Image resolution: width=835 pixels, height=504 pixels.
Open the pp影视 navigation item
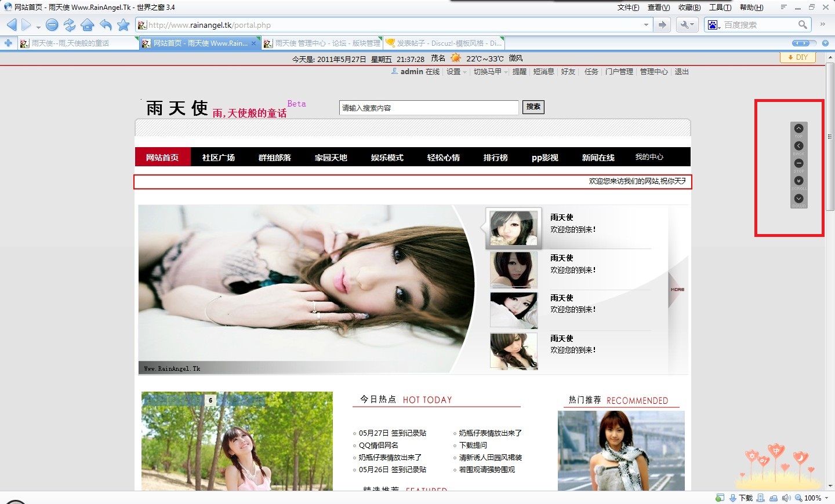pyautogui.click(x=545, y=157)
